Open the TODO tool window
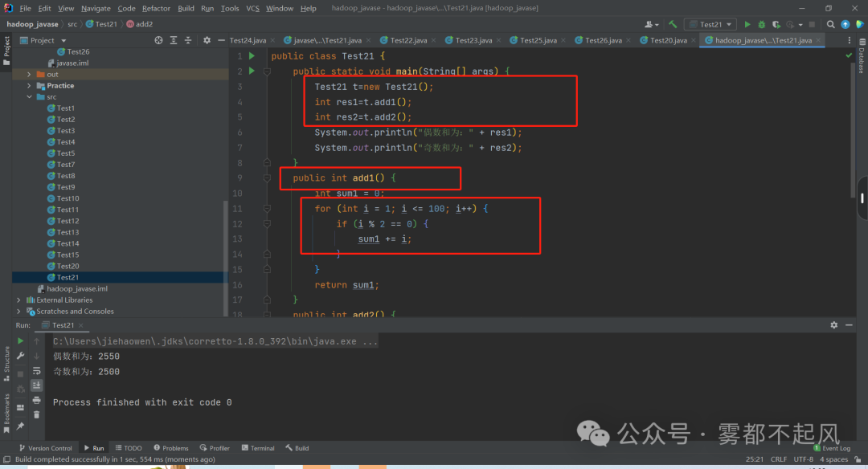 [129, 448]
